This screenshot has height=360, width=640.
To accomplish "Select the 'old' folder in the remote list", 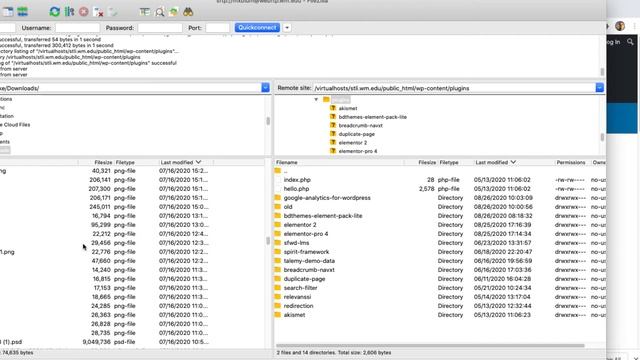I will click(440, 207).
